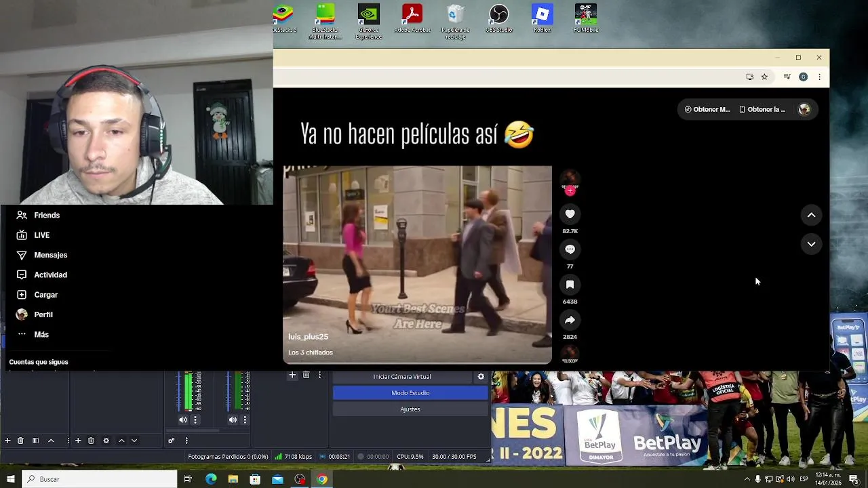868x488 pixels.
Task: Open the OBS Studio desktop shortcut
Action: pyautogui.click(x=499, y=18)
